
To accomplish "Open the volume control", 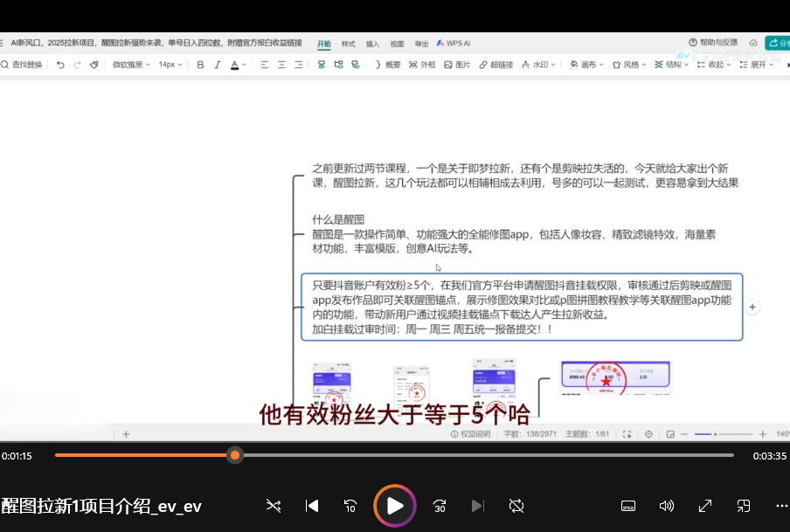I will [667, 506].
